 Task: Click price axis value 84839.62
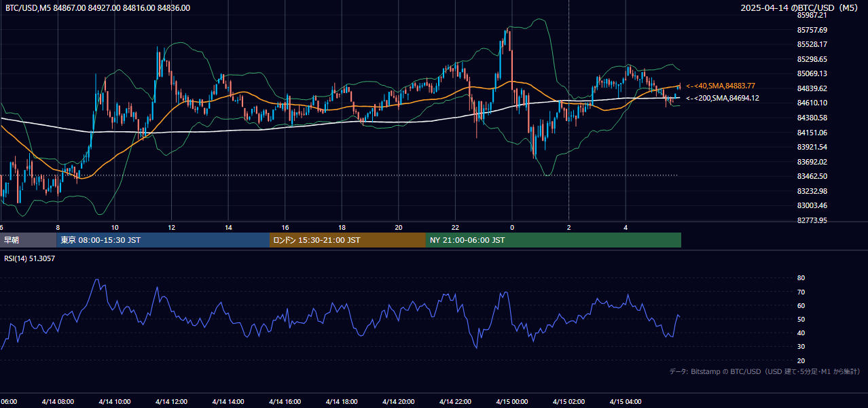pyautogui.click(x=812, y=88)
